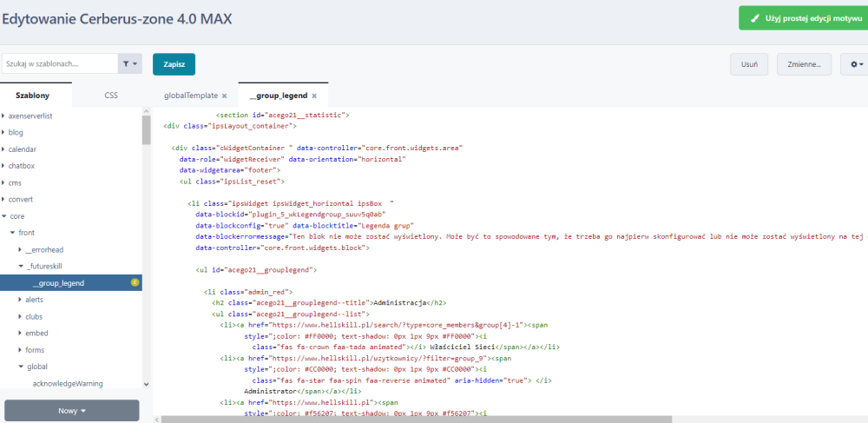Click the Usuń delete button

click(750, 64)
